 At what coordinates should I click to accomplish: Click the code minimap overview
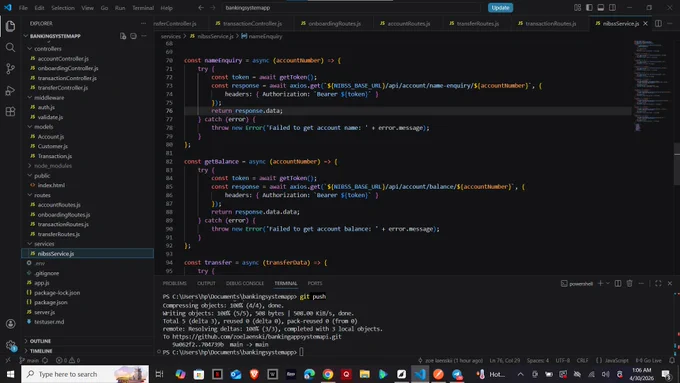(x=650, y=85)
